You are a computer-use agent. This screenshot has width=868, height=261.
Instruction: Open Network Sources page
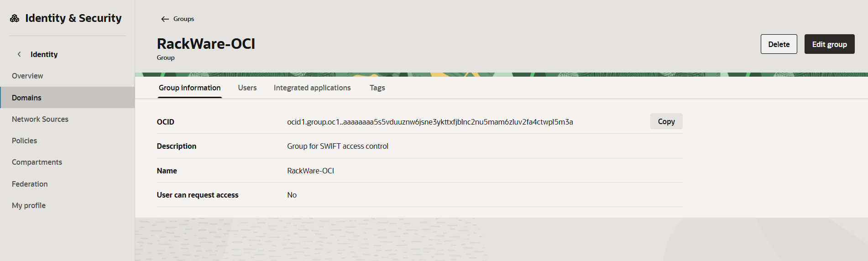pos(40,119)
